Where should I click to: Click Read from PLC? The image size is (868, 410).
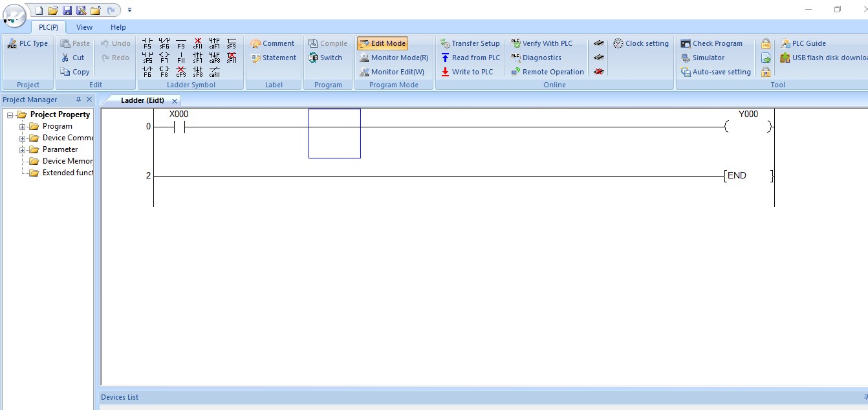click(x=470, y=58)
